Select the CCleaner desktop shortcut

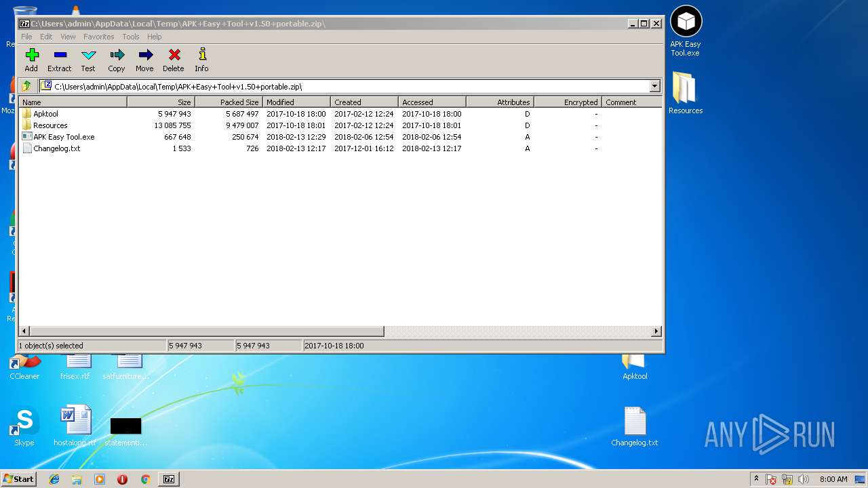click(x=24, y=367)
